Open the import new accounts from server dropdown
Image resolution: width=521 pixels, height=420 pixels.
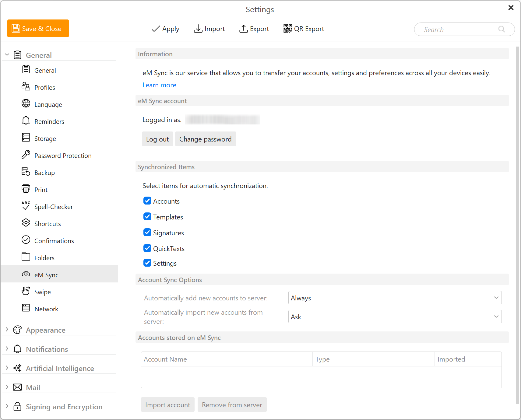pos(395,317)
